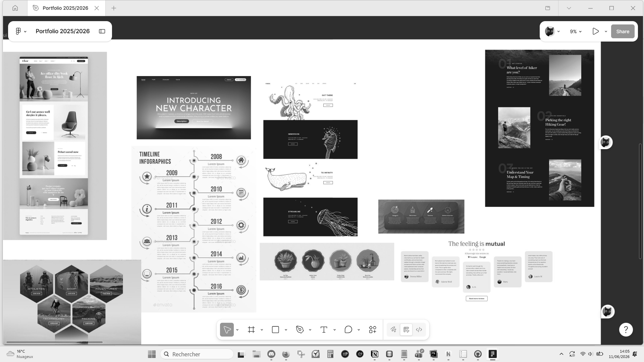Open the tab list chevron in title bar
Viewport: 644px width, 362px height.
[569, 8]
